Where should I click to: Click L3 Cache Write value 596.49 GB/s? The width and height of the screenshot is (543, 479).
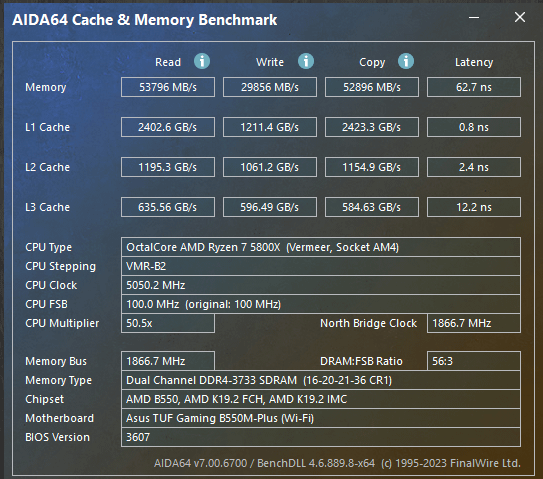(x=270, y=207)
